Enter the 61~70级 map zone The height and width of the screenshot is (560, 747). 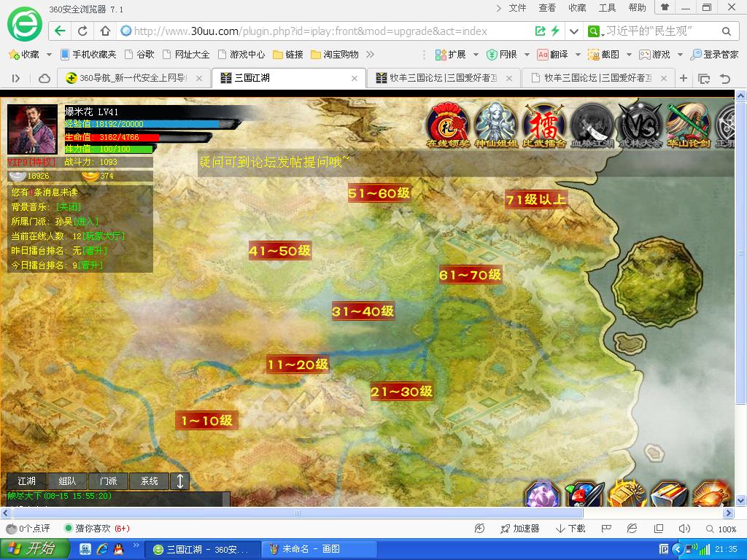click(x=471, y=275)
